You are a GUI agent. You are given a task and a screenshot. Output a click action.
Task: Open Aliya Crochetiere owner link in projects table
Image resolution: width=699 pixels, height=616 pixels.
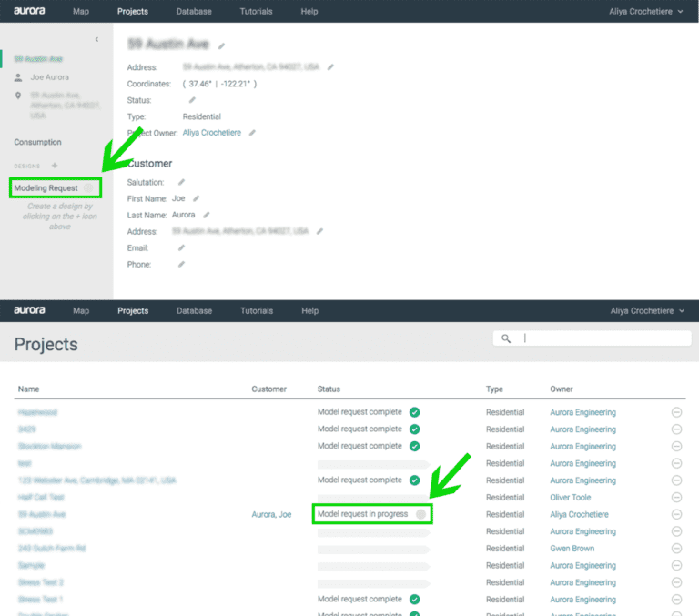point(579,514)
